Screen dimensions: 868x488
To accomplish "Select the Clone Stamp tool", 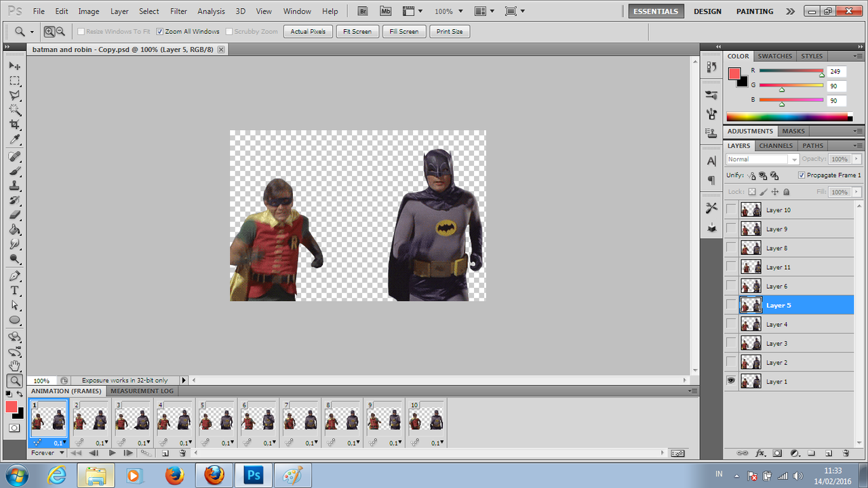I will tap(14, 186).
